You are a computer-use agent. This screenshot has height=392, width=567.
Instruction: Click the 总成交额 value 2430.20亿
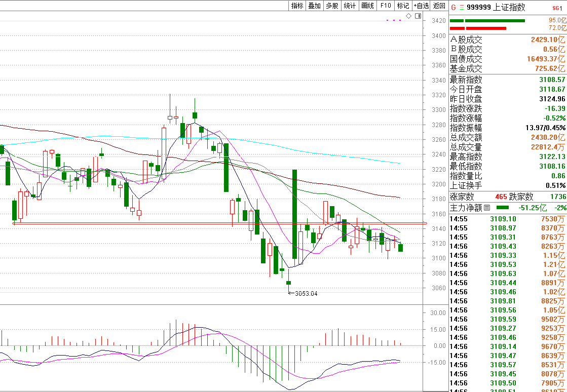click(547, 137)
